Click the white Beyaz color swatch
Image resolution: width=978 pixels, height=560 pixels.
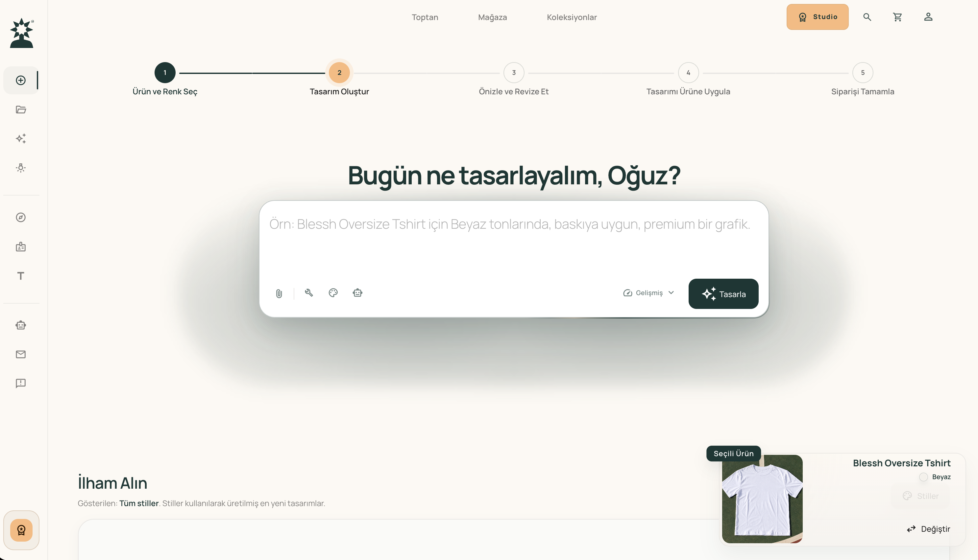pos(923,477)
